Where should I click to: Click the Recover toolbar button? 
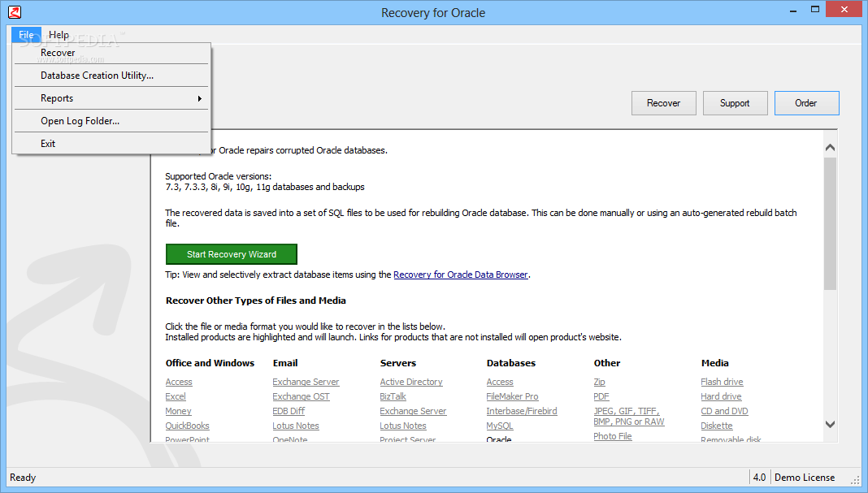click(664, 103)
